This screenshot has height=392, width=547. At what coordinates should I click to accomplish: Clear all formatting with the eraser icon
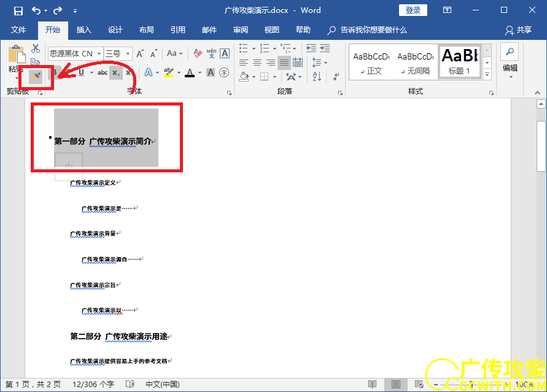(x=198, y=53)
